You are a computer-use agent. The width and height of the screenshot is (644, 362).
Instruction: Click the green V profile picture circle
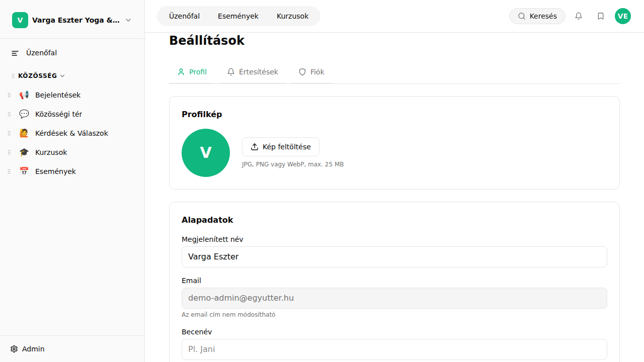click(x=205, y=152)
